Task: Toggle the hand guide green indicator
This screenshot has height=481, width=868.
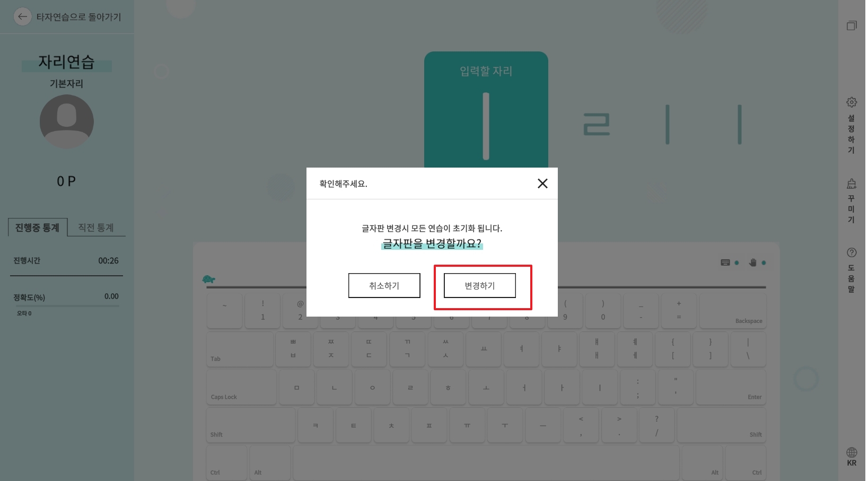Action: (x=764, y=261)
